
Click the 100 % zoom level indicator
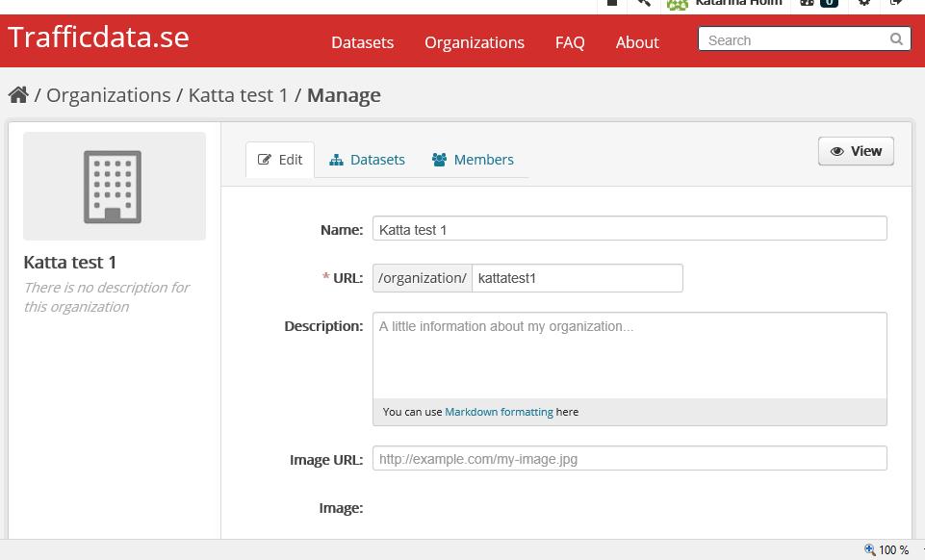pyautogui.click(x=886, y=549)
